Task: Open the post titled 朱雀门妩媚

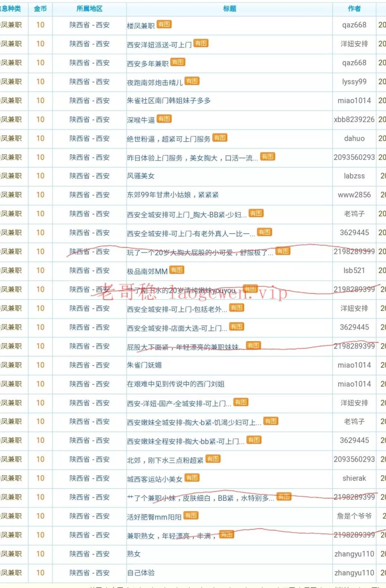Action: 144,365
